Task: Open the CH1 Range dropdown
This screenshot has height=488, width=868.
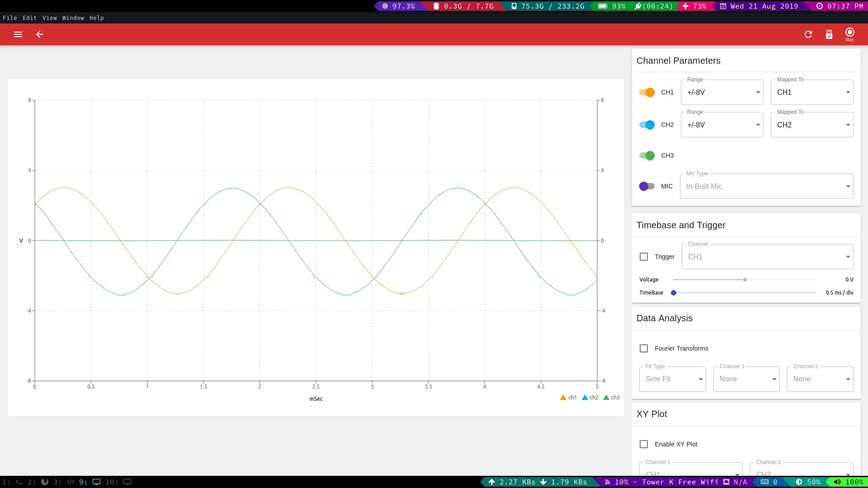Action: pyautogui.click(x=722, y=92)
